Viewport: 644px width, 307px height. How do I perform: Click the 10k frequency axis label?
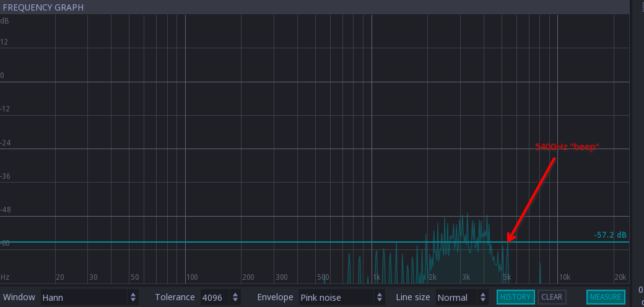click(564, 277)
